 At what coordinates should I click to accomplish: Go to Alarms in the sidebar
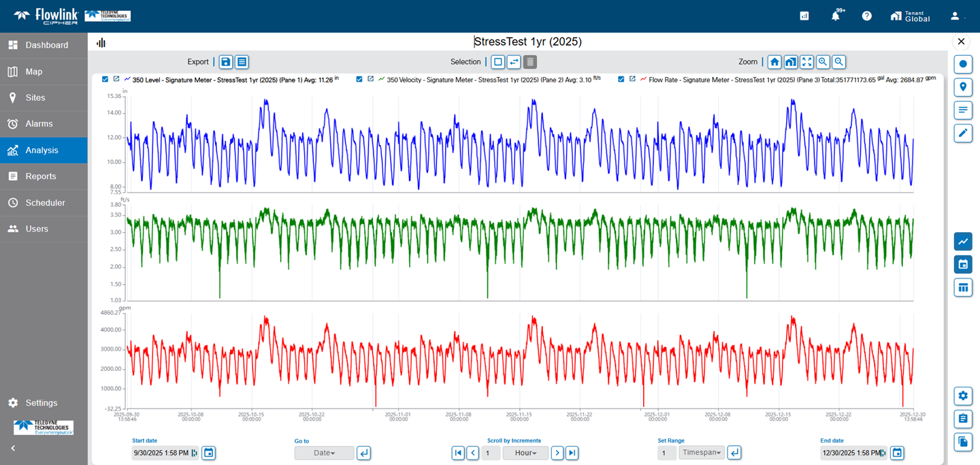point(39,124)
